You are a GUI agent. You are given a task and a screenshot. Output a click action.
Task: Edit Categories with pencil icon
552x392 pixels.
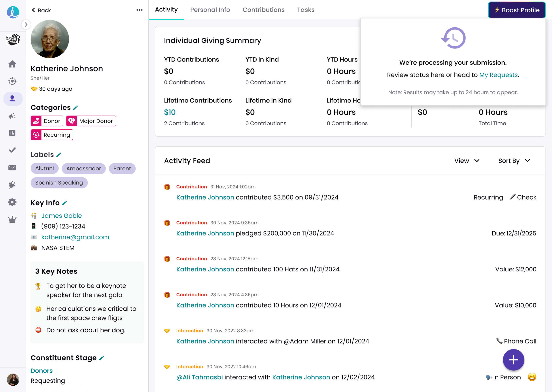(x=76, y=108)
